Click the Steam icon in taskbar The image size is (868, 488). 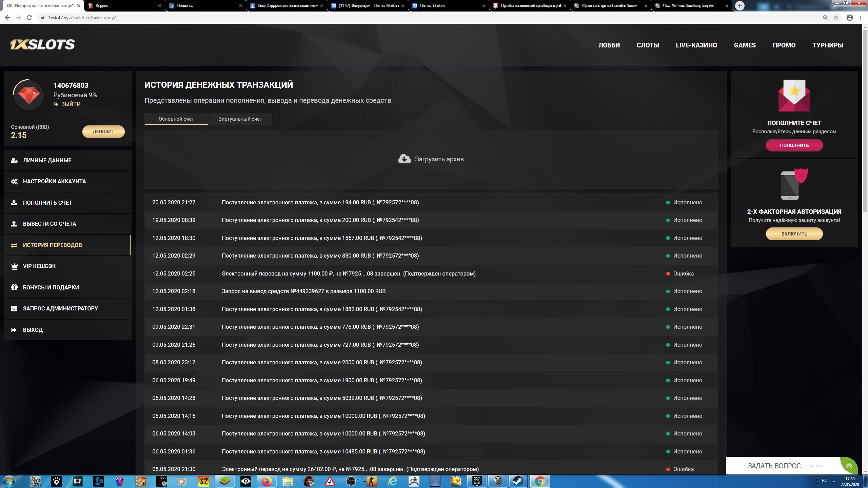coord(518,481)
